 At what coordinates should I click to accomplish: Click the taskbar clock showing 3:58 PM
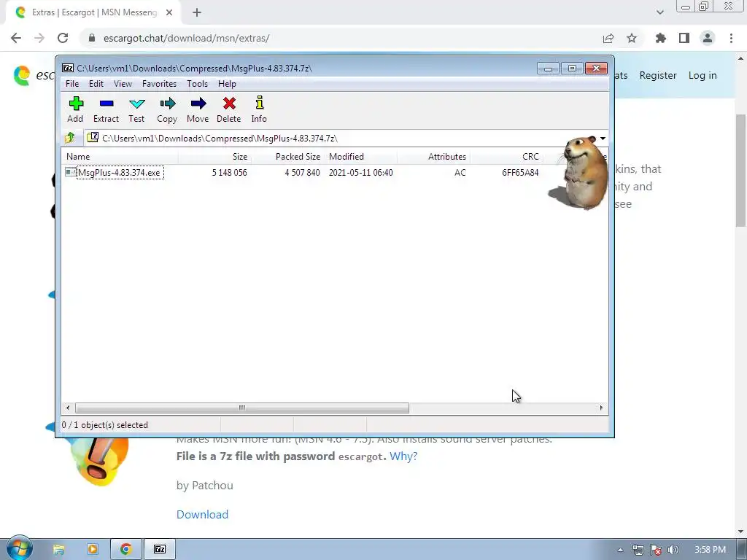711,550
